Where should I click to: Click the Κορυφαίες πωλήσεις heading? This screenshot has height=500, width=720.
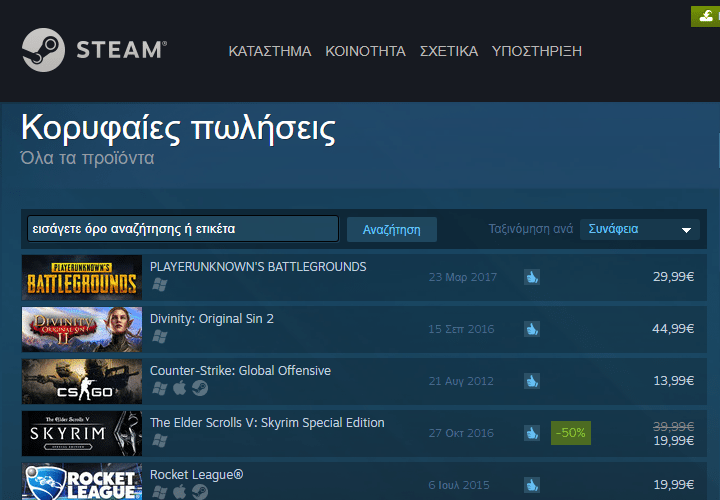pos(178,128)
